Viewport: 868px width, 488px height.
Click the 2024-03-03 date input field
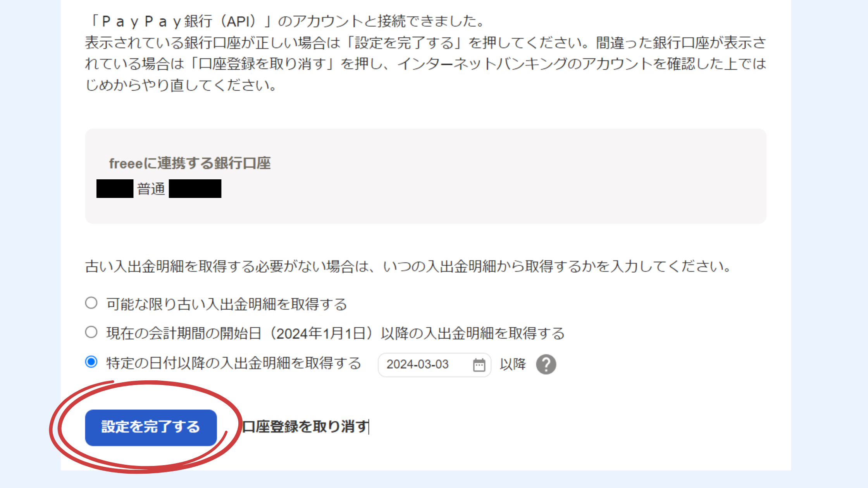(434, 364)
